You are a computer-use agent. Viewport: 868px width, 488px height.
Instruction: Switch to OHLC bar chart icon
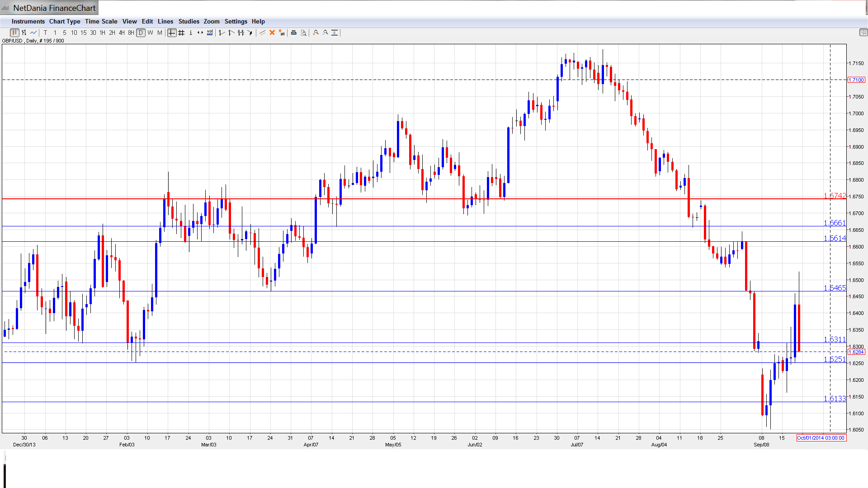(x=24, y=33)
